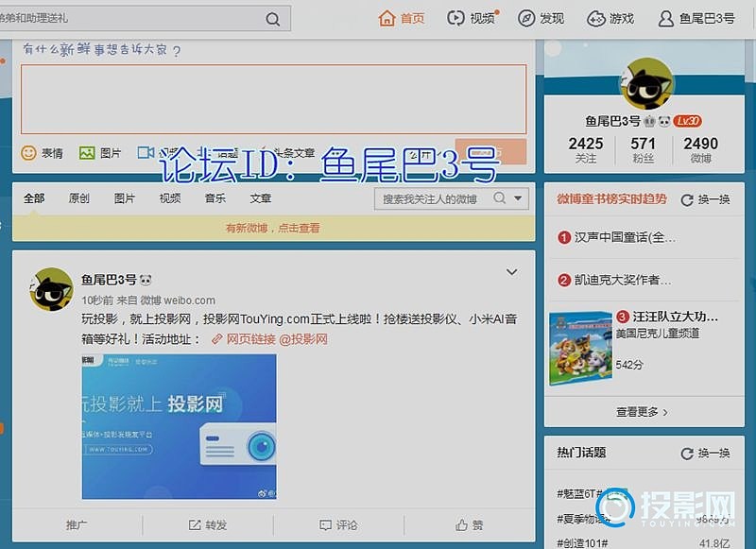Image resolution: width=756 pixels, height=549 pixels.
Task: Click the search icon in 搜索我关注人的微博 box
Action: pyautogui.click(x=500, y=198)
